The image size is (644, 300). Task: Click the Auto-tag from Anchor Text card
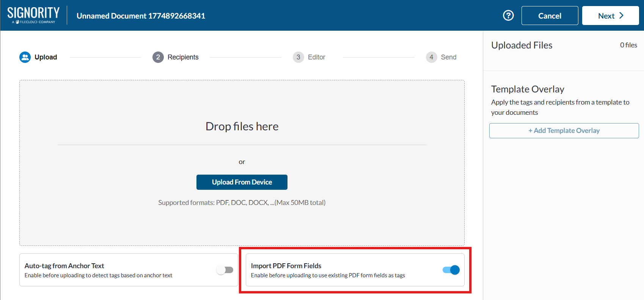[x=114, y=270]
